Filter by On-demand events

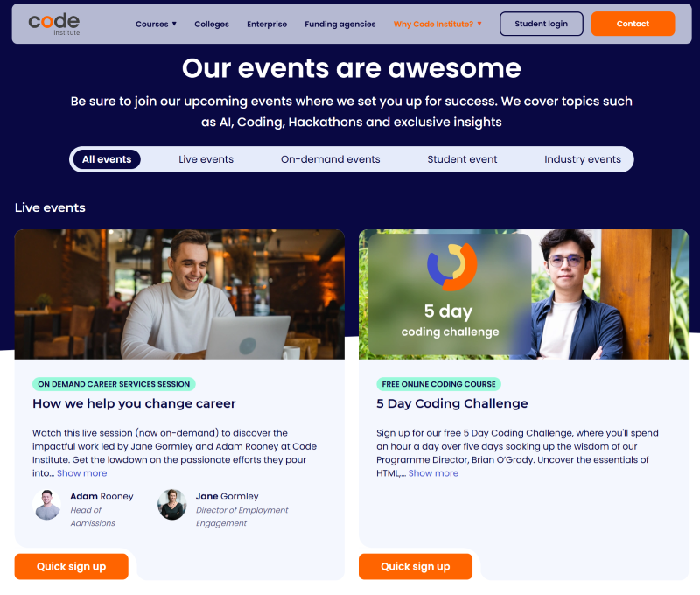[x=330, y=159]
